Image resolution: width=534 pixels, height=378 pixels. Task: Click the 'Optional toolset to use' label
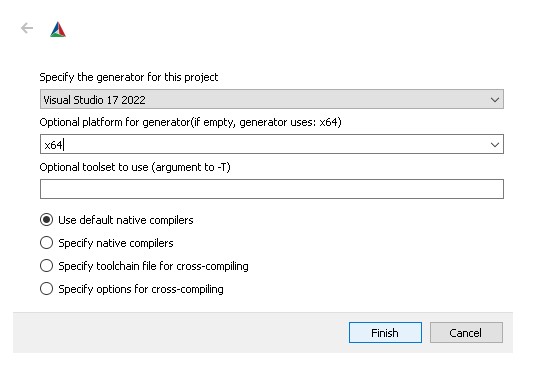point(135,167)
